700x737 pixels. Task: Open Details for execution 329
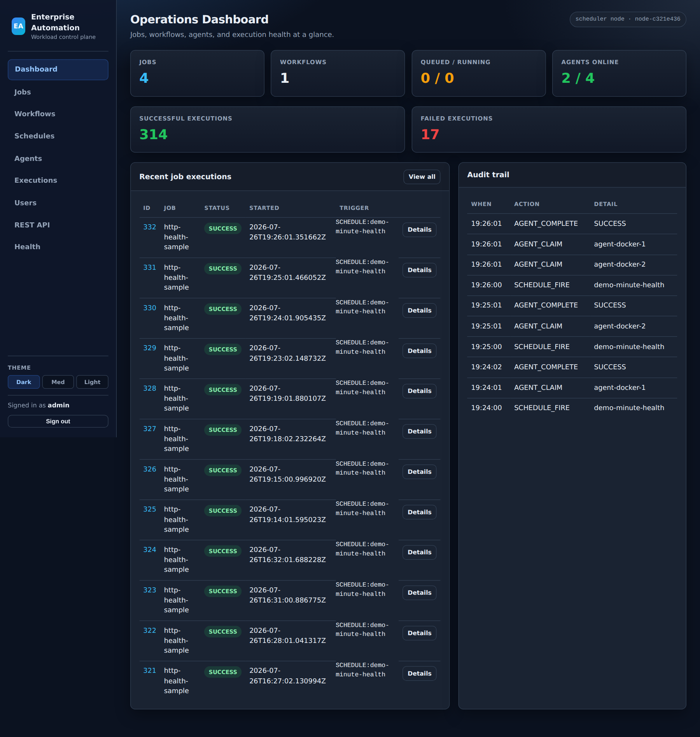pyautogui.click(x=419, y=351)
